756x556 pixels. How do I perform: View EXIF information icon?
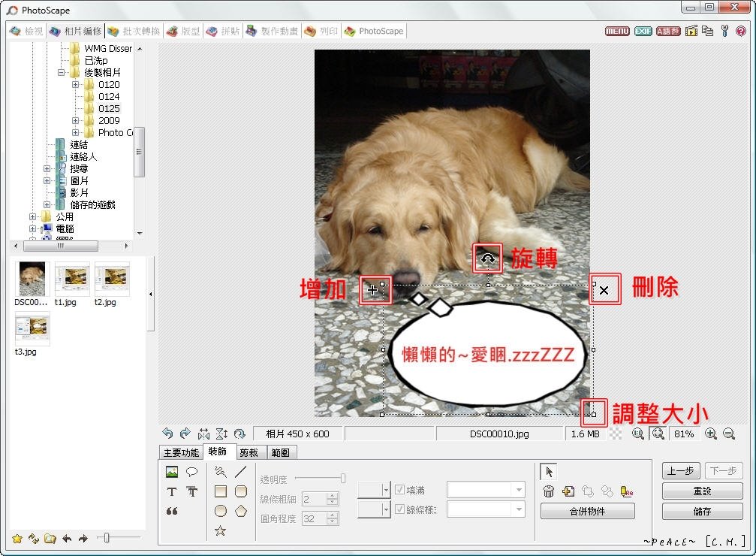[643, 31]
